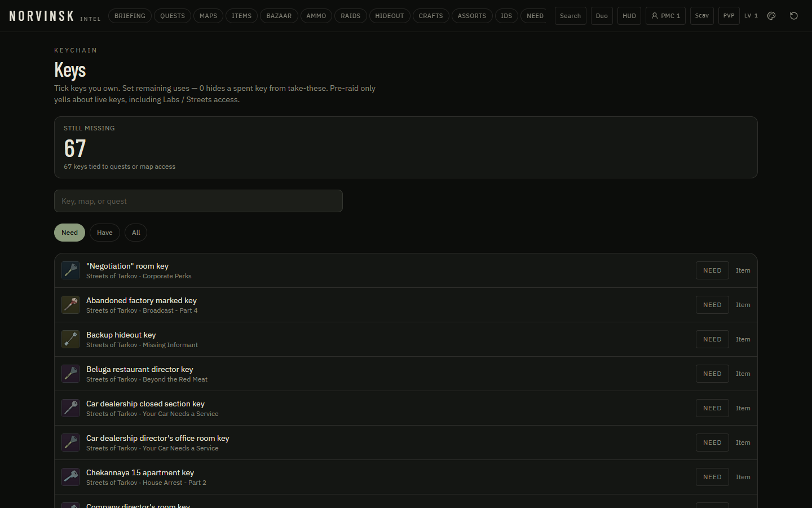The height and width of the screenshot is (508, 812).
Task: Click the reset progress arrow icon
Action: coord(794,16)
